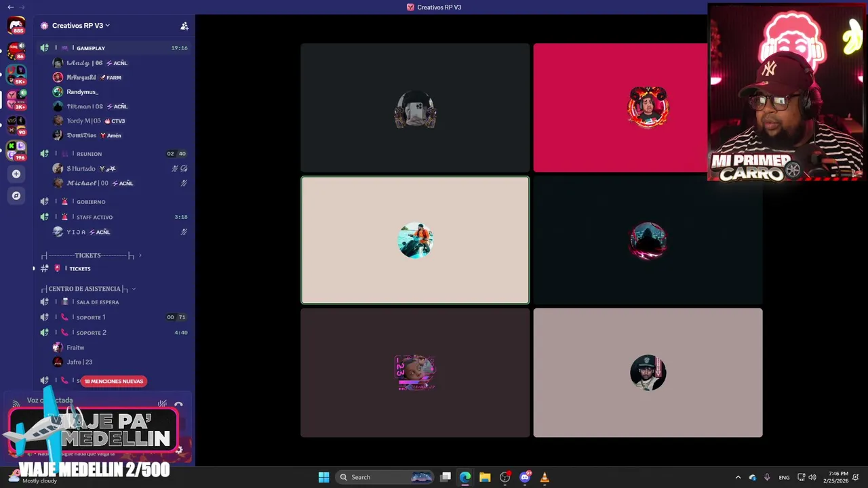868x488 pixels.
Task: Open Task View on the taskbar
Action: pyautogui.click(x=446, y=477)
